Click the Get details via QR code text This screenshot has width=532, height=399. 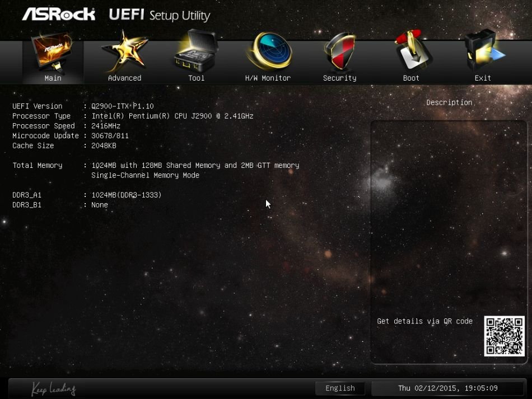coord(425,321)
